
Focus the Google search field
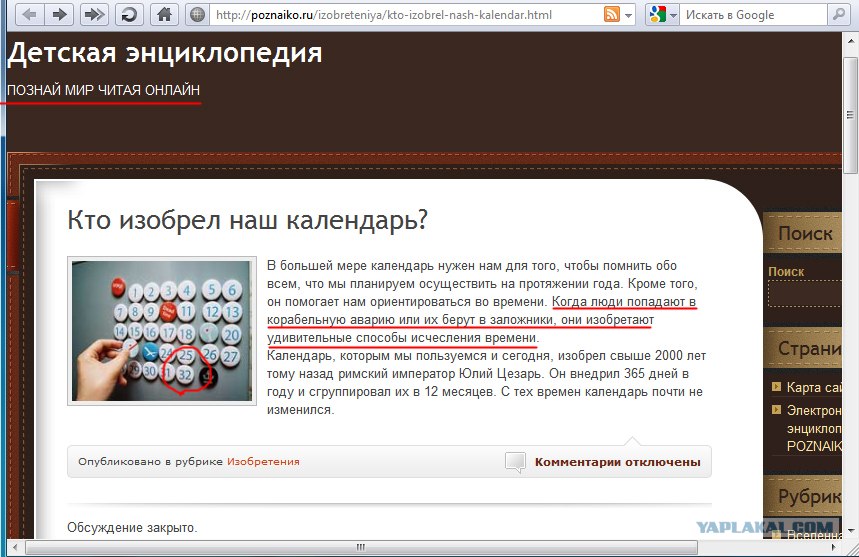[755, 15]
